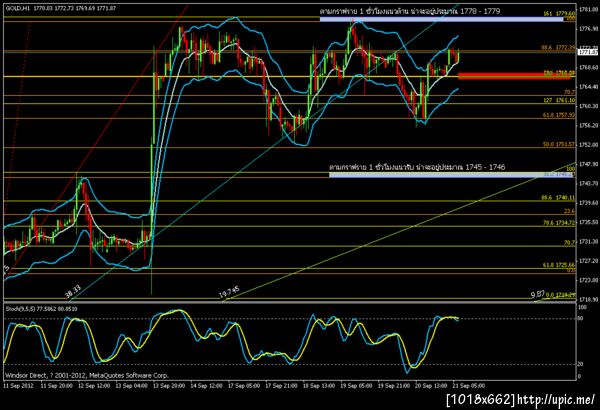Click the time axis label 17 Sep 21:00
This screenshot has width=600, height=410.
tap(281, 386)
